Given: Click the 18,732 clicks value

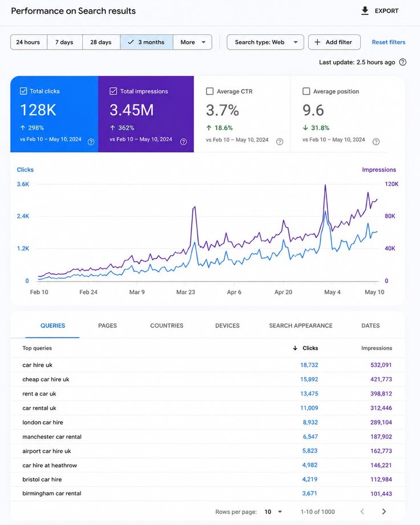Looking at the screenshot, I should pos(309,365).
